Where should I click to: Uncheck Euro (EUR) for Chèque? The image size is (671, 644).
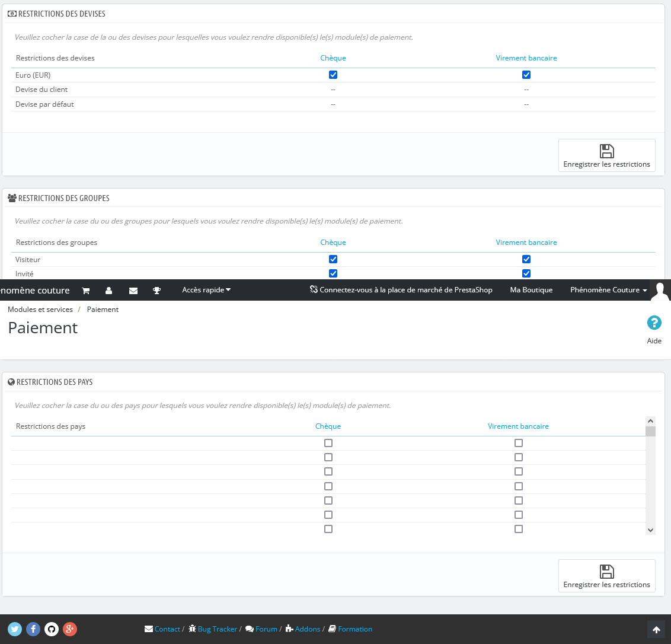[333, 75]
